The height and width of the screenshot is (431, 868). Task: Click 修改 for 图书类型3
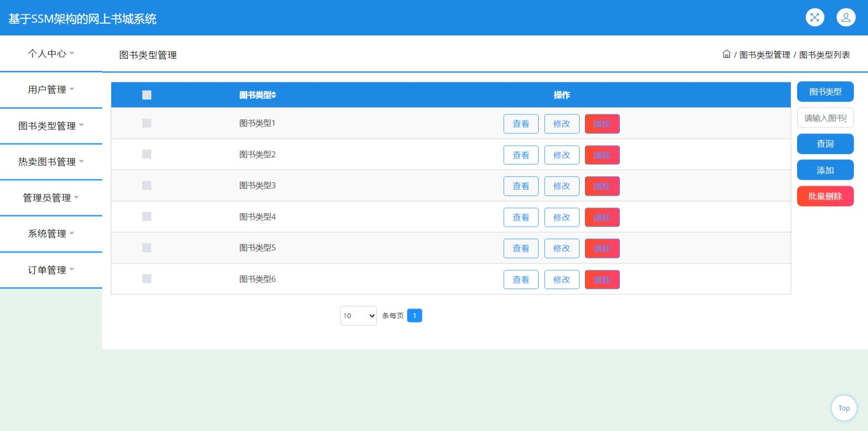point(562,186)
